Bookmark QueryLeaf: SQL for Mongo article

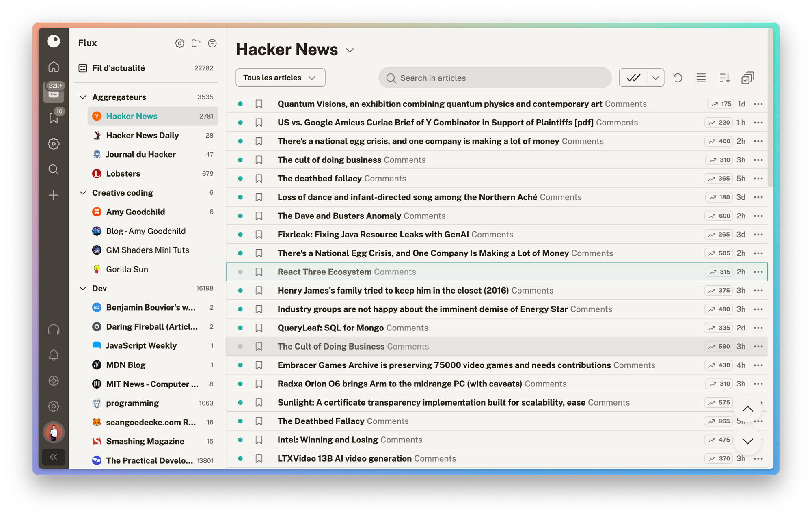click(259, 328)
